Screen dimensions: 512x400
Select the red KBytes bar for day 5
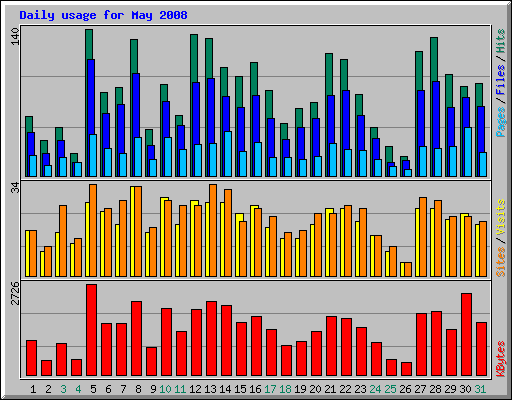point(92,330)
